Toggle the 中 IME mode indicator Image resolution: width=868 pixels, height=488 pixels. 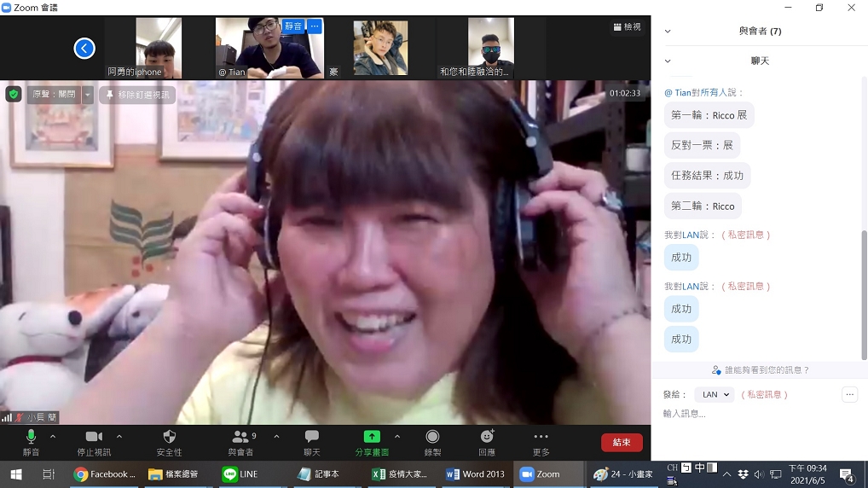pyautogui.click(x=700, y=468)
